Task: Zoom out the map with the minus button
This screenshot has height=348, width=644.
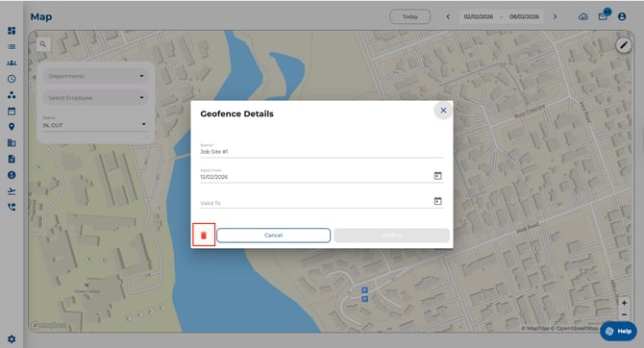Action: pos(624,314)
